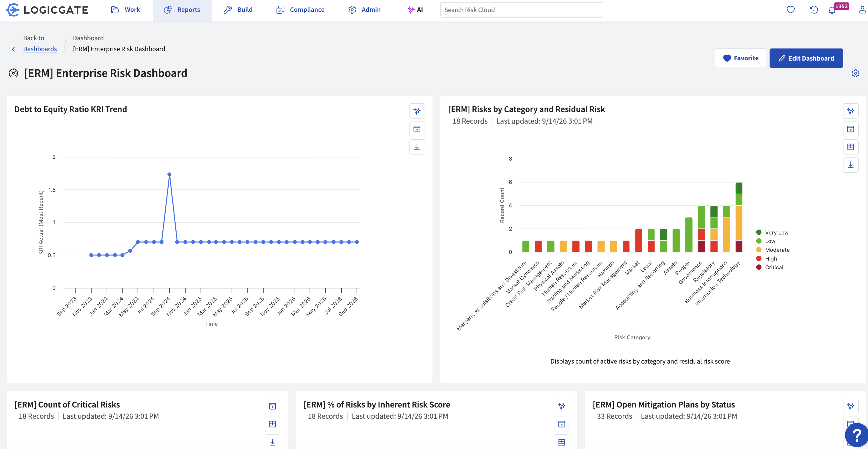868x449 pixels.
Task: Toggle the Very Low legend item
Action: 772,232
